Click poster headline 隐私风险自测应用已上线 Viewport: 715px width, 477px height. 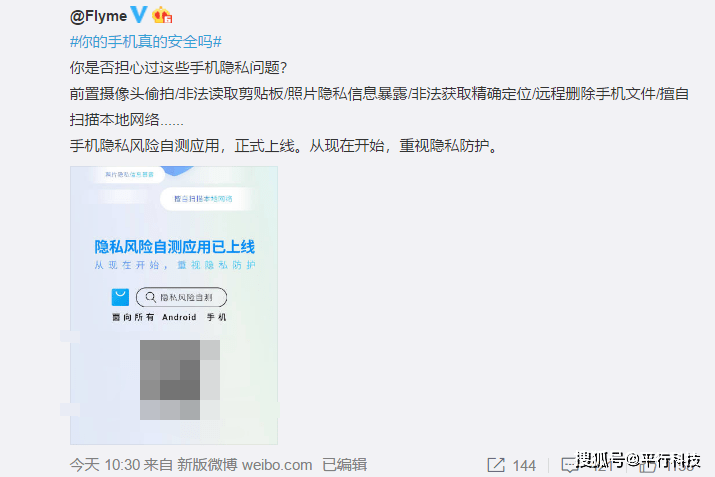pos(175,247)
